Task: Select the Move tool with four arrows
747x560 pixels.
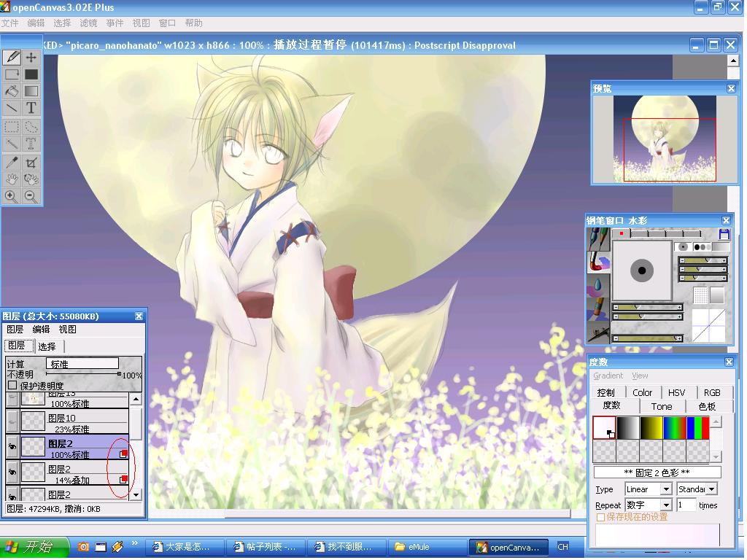Action: tap(31, 58)
